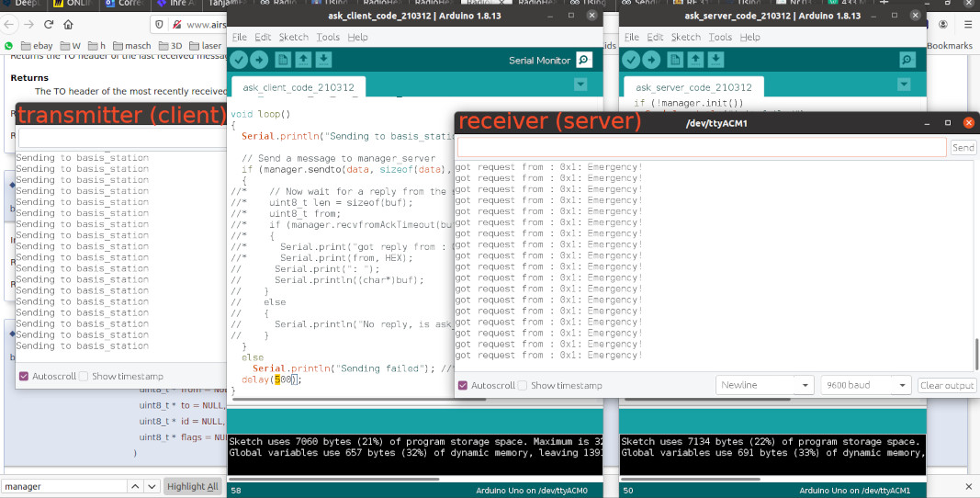Click void loop() line in client code
The height and width of the screenshot is (498, 980).
click(261, 114)
